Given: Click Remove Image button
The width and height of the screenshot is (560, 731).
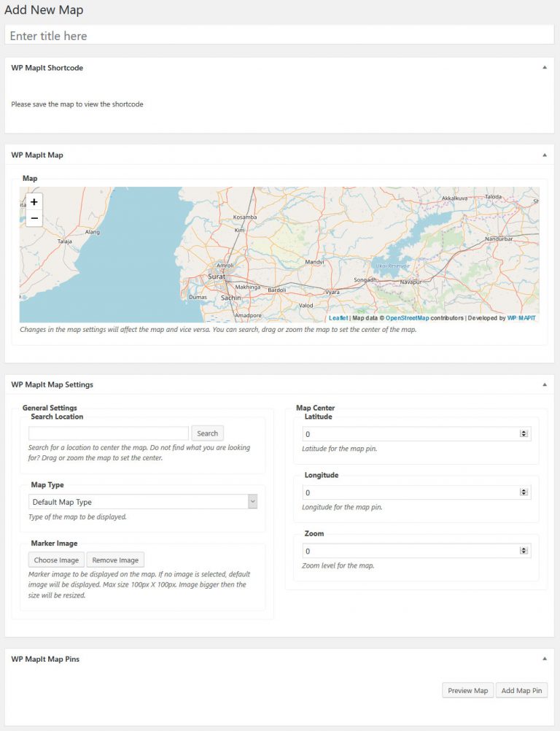Looking at the screenshot, I should pyautogui.click(x=115, y=560).
